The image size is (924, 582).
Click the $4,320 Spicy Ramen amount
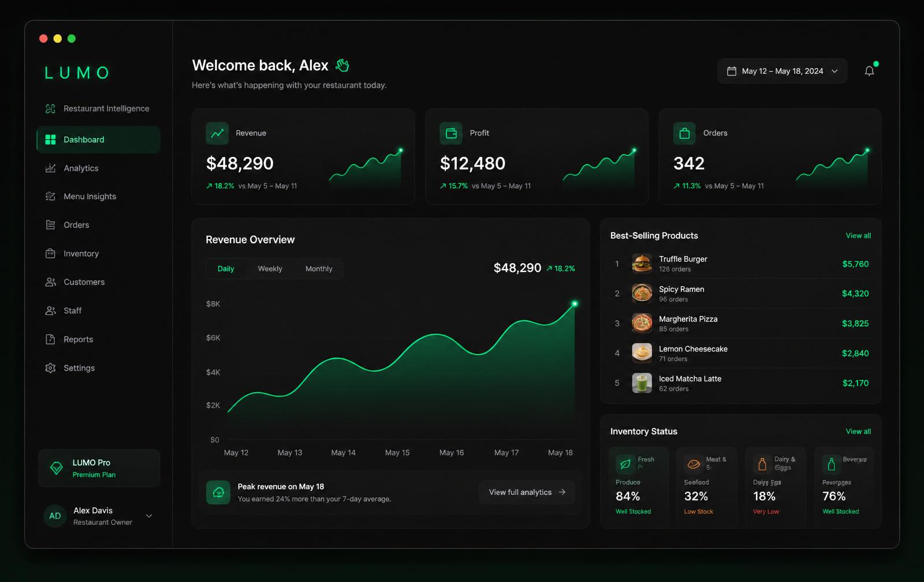[x=855, y=293]
